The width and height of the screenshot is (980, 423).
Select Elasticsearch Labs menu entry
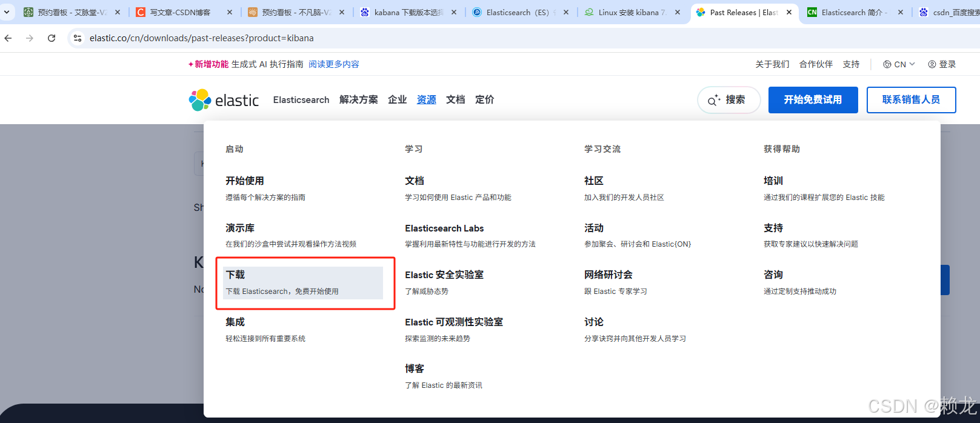(444, 228)
